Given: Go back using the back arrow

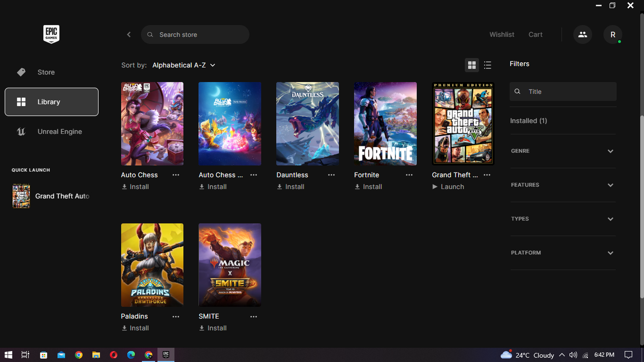Looking at the screenshot, I should (129, 35).
